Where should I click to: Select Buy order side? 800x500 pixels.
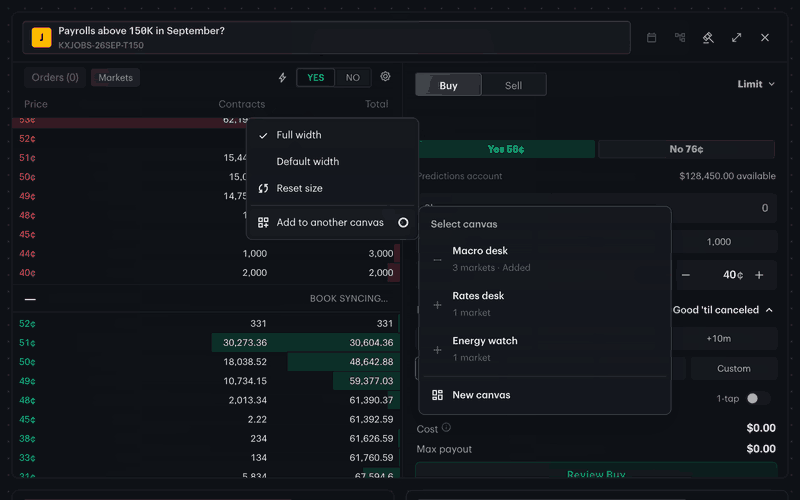click(x=448, y=85)
